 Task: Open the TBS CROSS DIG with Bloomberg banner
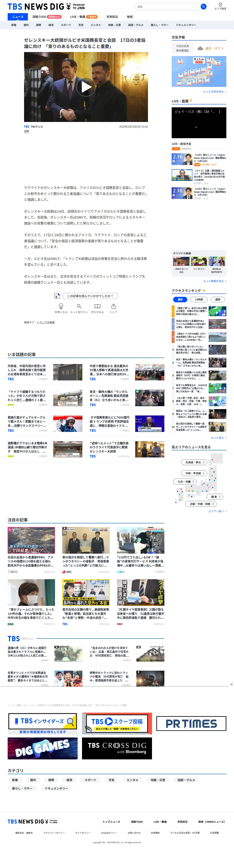pyautogui.click(x=117, y=748)
